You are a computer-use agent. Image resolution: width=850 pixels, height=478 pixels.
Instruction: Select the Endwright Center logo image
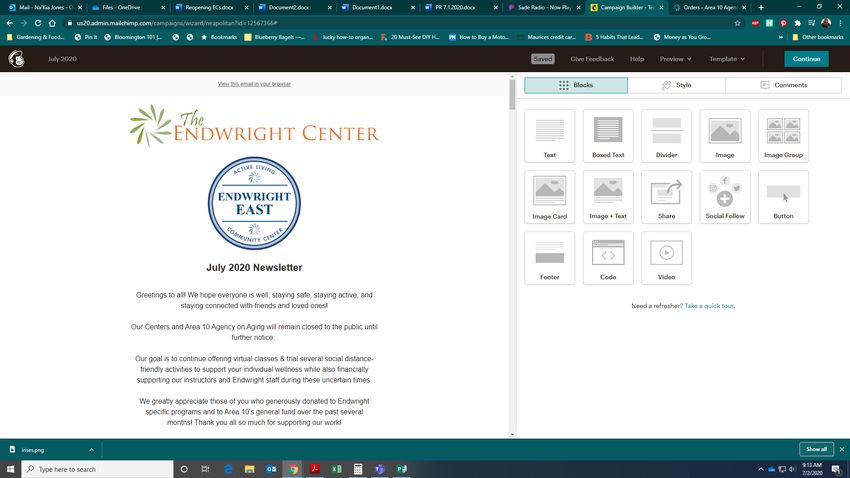pos(254,126)
